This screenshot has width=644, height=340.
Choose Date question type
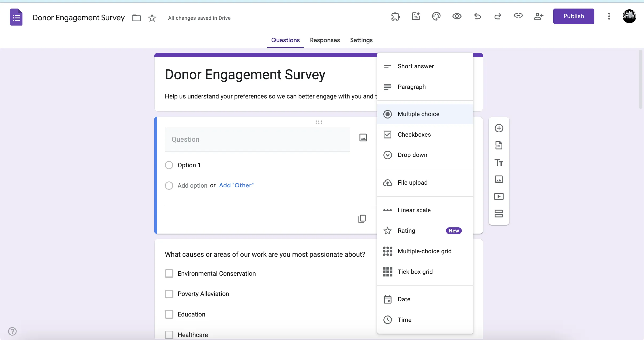coord(425,299)
